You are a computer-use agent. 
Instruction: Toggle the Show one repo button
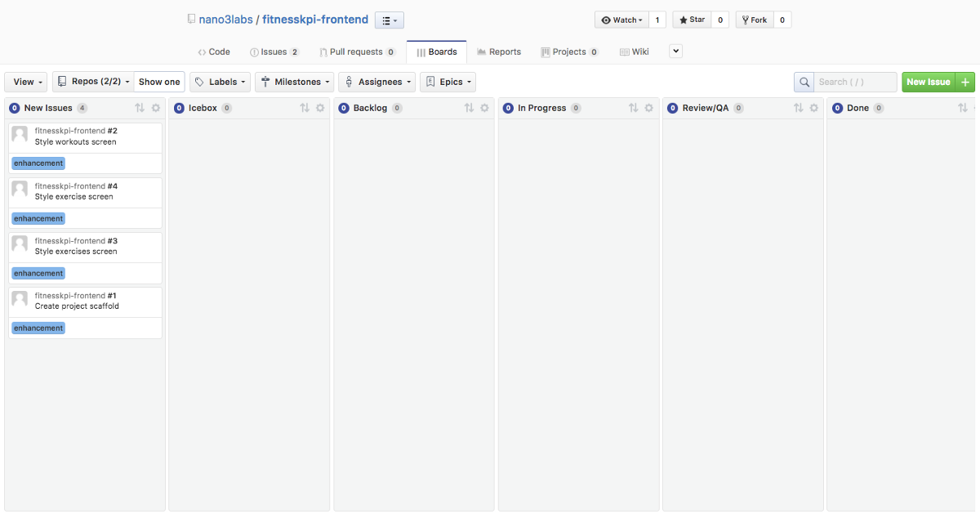click(159, 82)
